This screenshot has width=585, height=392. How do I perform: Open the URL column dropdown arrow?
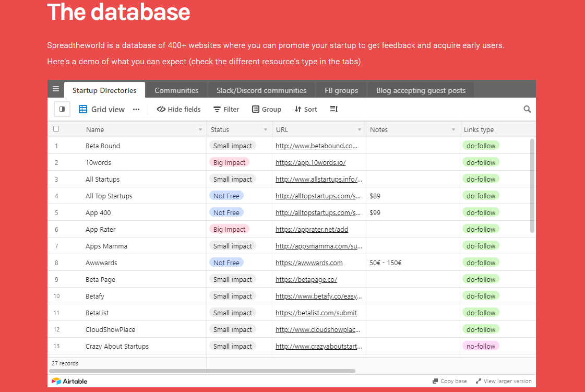360,129
